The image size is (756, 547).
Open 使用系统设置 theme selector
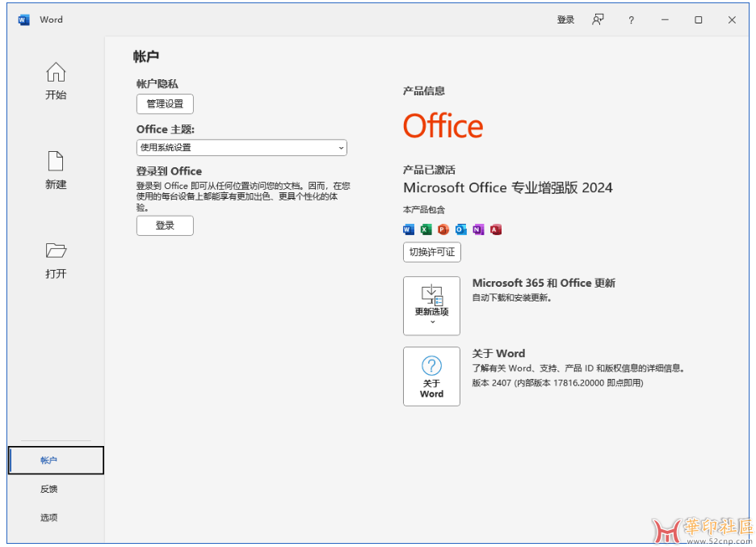point(241,148)
